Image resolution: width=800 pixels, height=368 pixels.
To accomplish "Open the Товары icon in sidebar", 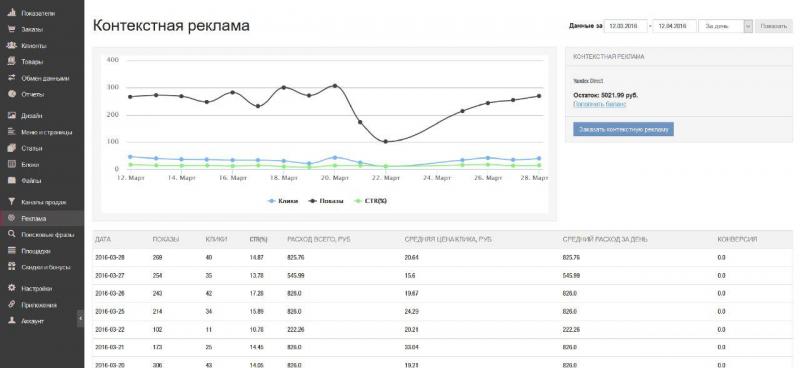I will pos(11,61).
